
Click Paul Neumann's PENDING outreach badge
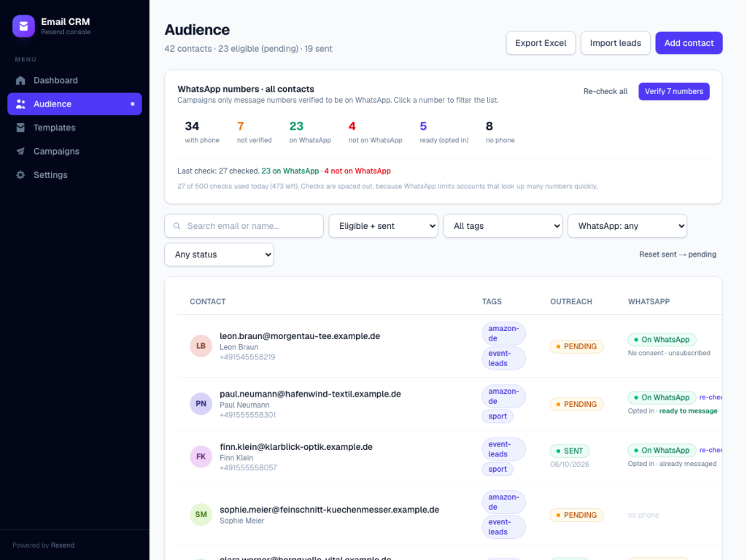click(x=576, y=404)
